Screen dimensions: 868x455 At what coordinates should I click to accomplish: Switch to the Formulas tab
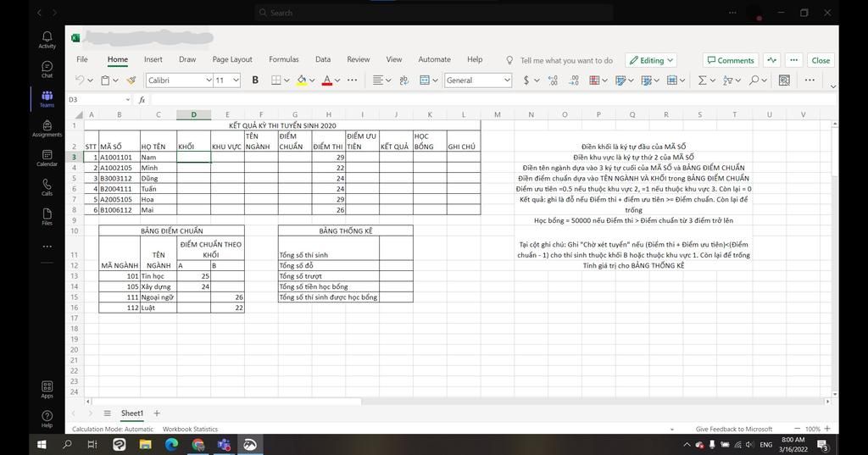pos(283,59)
